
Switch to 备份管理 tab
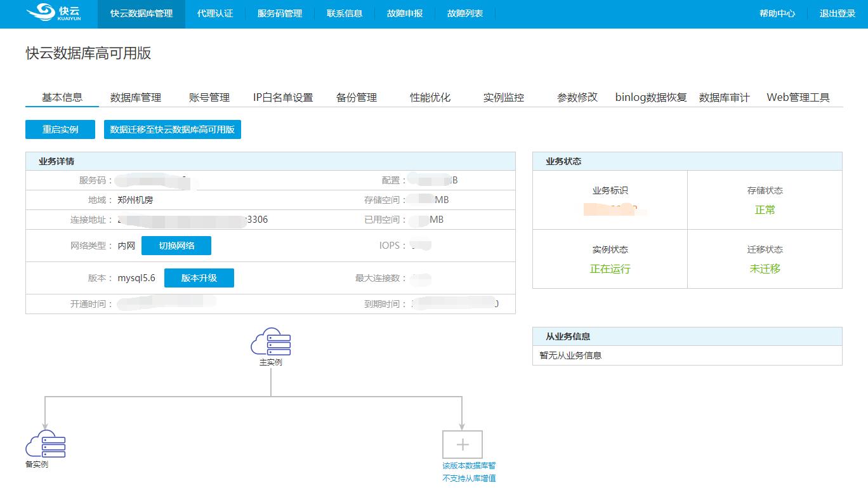pyautogui.click(x=357, y=97)
